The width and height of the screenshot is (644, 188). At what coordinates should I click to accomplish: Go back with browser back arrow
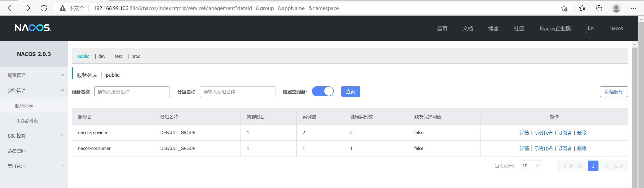(11, 8)
